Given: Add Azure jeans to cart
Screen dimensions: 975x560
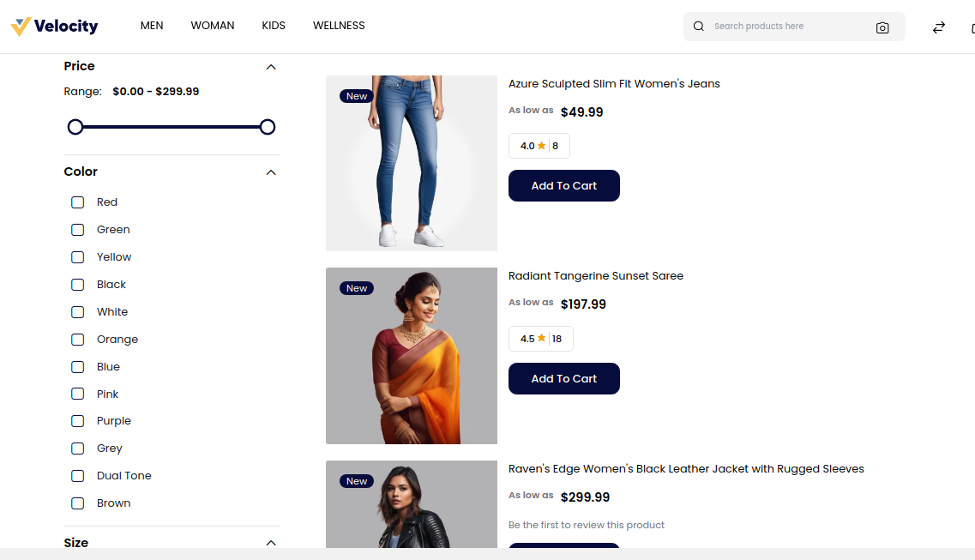Looking at the screenshot, I should 564,186.
